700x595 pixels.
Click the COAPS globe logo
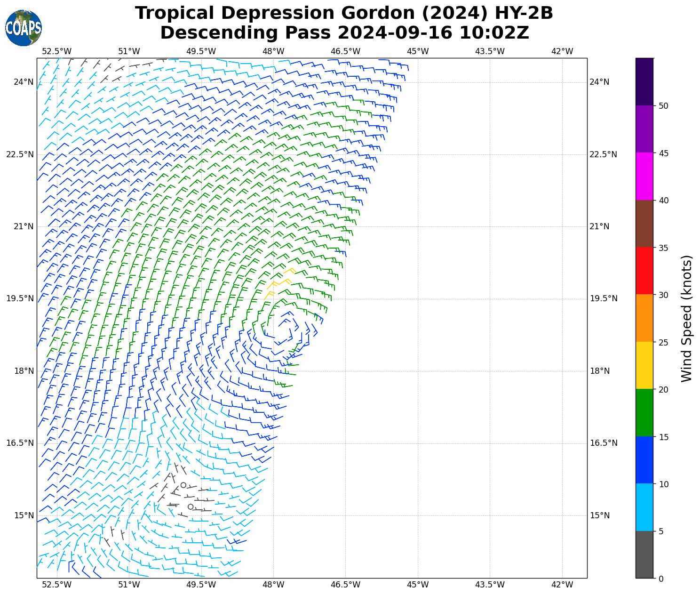tap(24, 28)
